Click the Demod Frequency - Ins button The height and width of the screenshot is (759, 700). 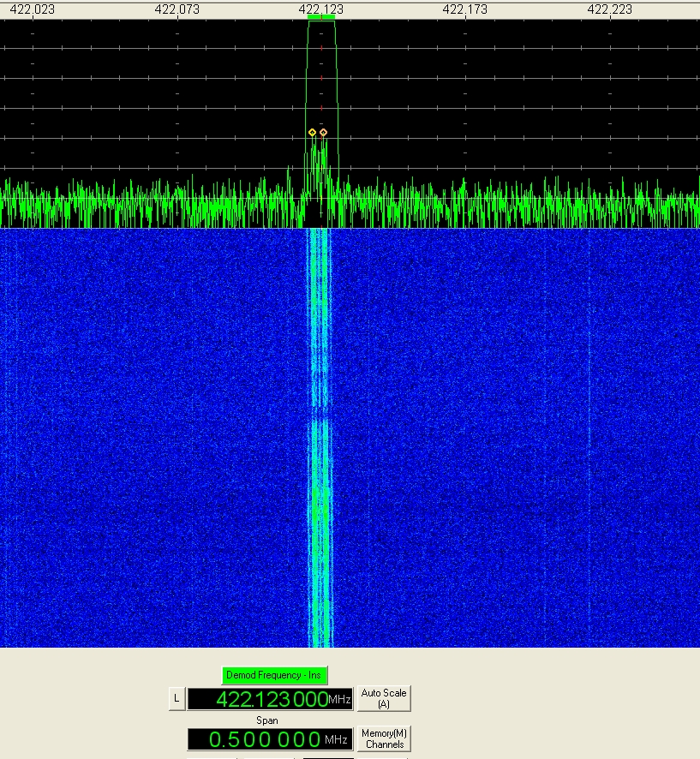pos(274,675)
